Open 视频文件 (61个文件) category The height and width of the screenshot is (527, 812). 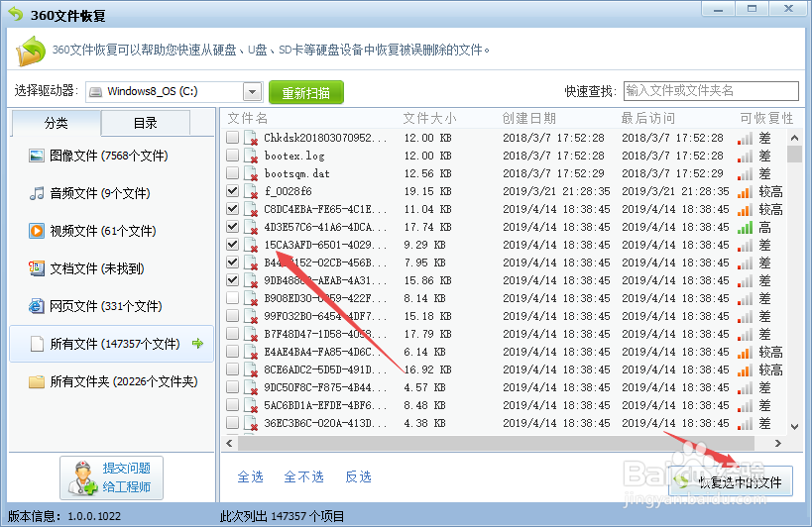pos(111,231)
